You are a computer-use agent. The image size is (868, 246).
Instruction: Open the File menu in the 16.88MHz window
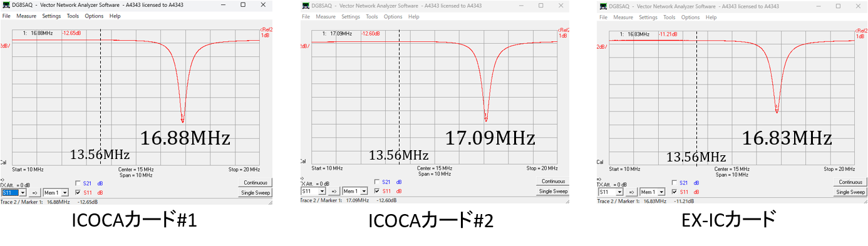point(7,16)
